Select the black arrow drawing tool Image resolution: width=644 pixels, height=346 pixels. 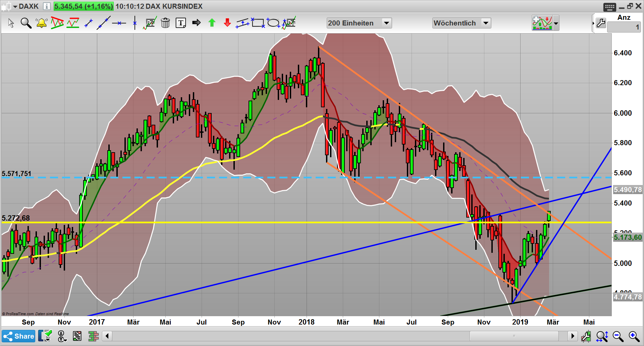tap(197, 22)
